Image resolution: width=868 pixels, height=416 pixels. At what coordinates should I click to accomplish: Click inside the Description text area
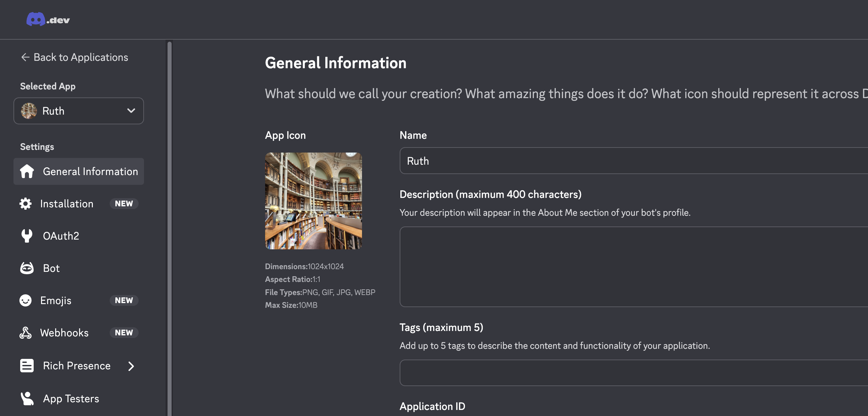click(634, 266)
